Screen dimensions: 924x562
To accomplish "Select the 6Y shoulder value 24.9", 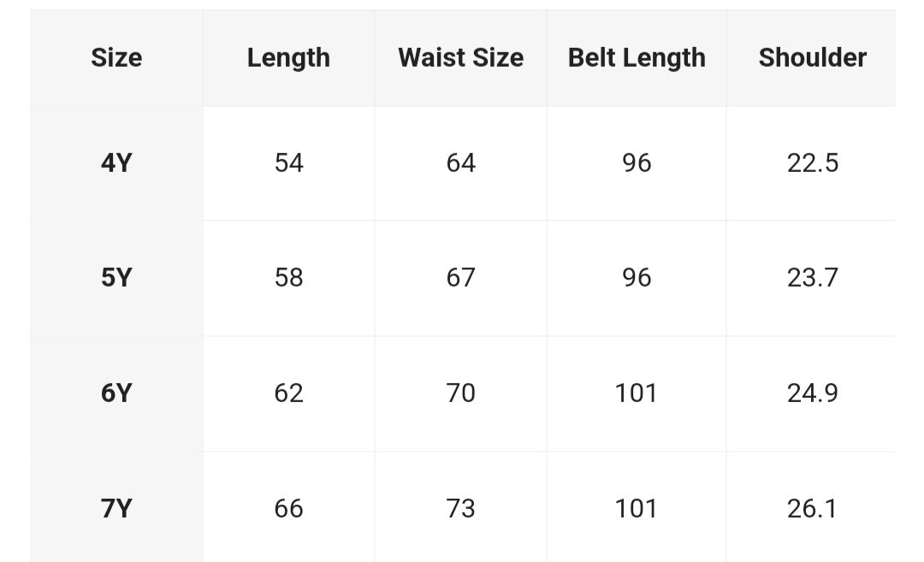I will point(812,393).
